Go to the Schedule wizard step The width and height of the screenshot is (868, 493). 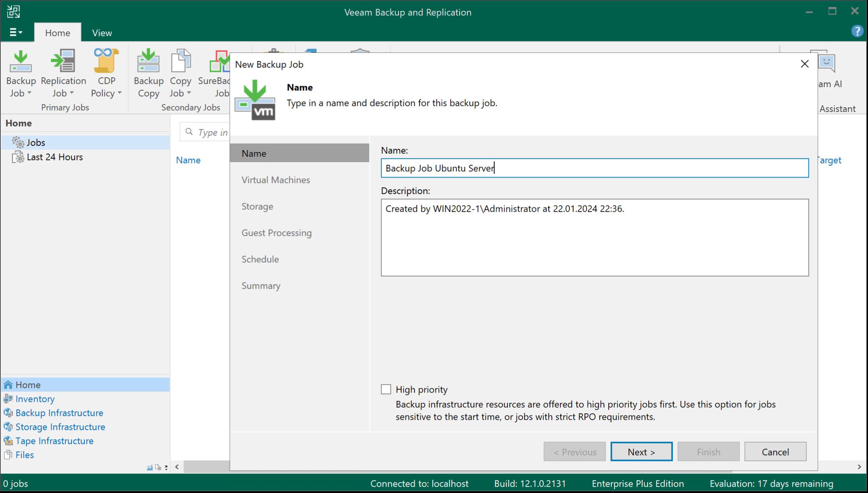click(260, 259)
